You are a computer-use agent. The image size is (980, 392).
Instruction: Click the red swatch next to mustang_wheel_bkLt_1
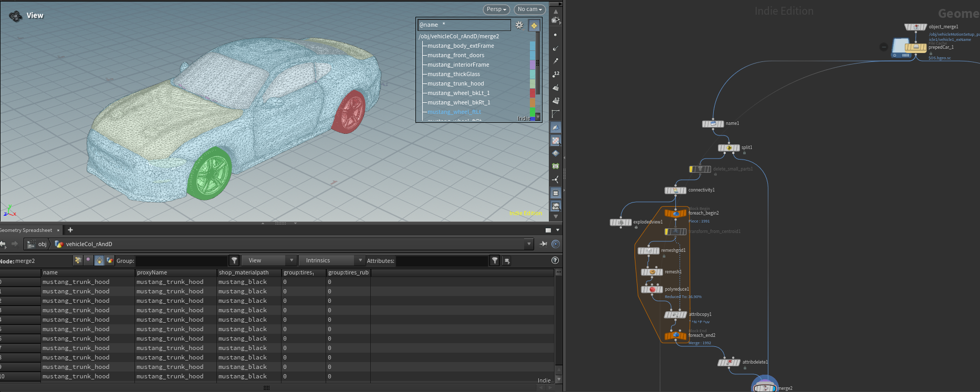coord(533,93)
